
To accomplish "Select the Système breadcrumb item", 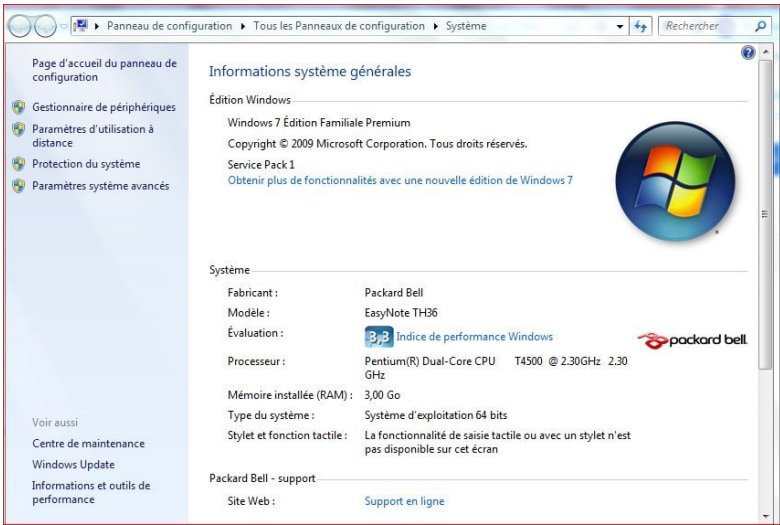I will point(466,26).
